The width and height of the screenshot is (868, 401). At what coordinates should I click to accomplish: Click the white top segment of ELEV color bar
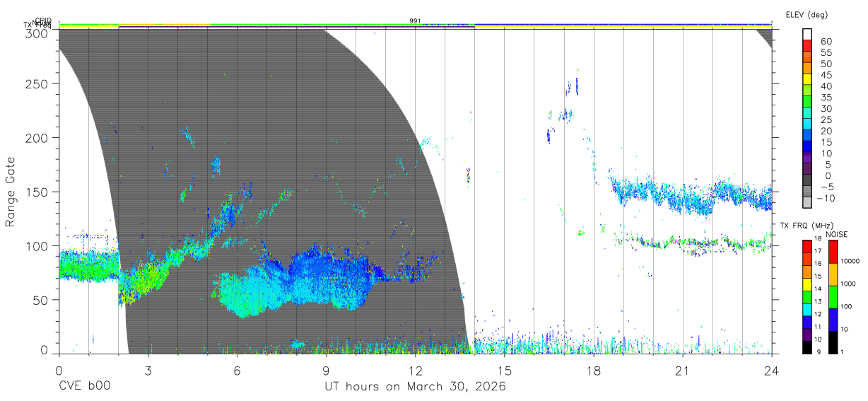tap(807, 34)
